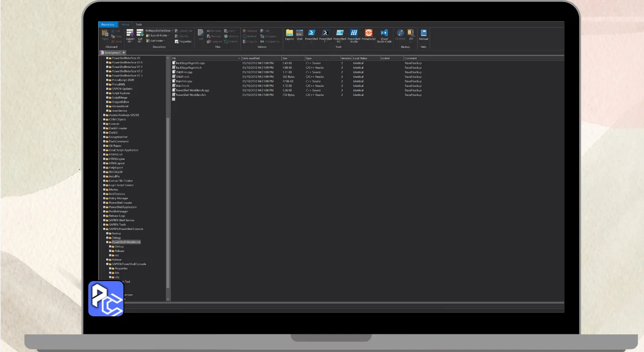Sort by the Date modified column header
This screenshot has width=644, height=352.
[261, 58]
